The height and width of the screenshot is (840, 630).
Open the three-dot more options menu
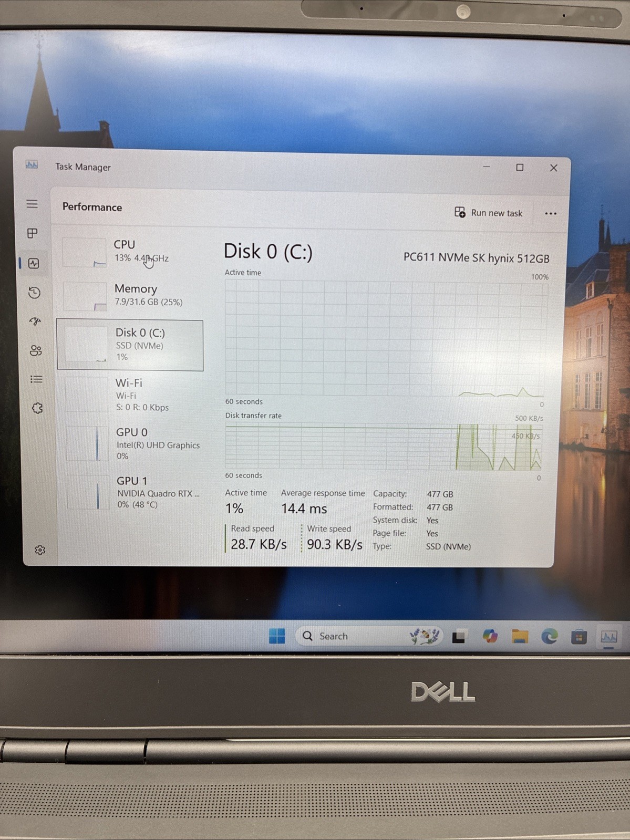[550, 213]
